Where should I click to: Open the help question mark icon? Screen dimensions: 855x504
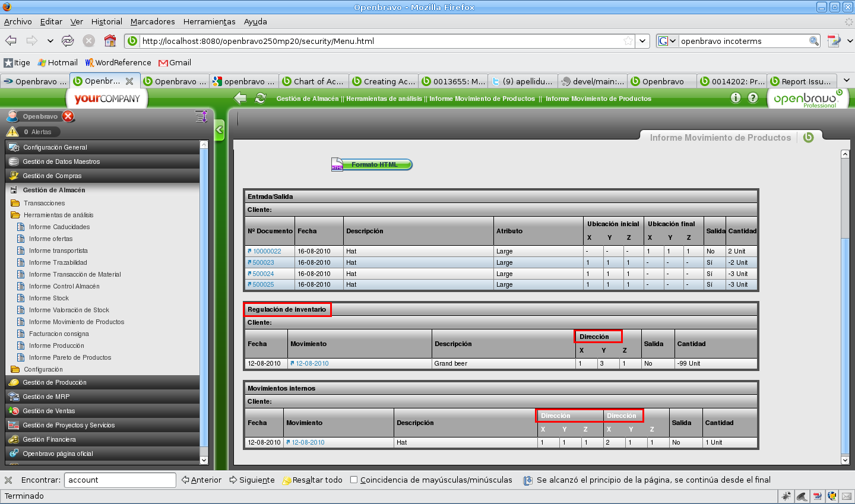(x=753, y=98)
